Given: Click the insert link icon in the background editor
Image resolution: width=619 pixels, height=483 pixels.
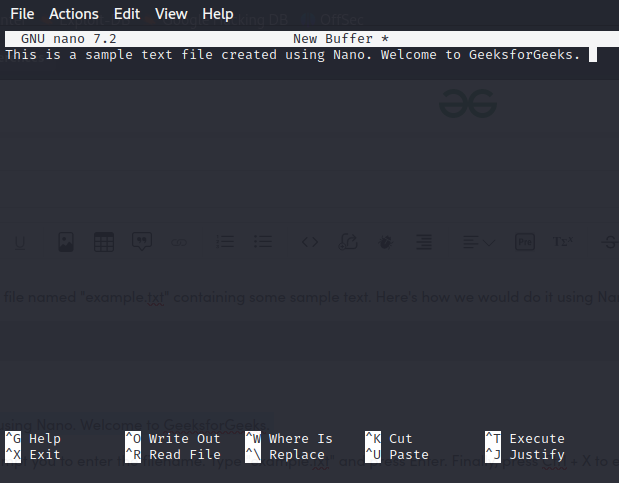Looking at the screenshot, I should [x=179, y=242].
